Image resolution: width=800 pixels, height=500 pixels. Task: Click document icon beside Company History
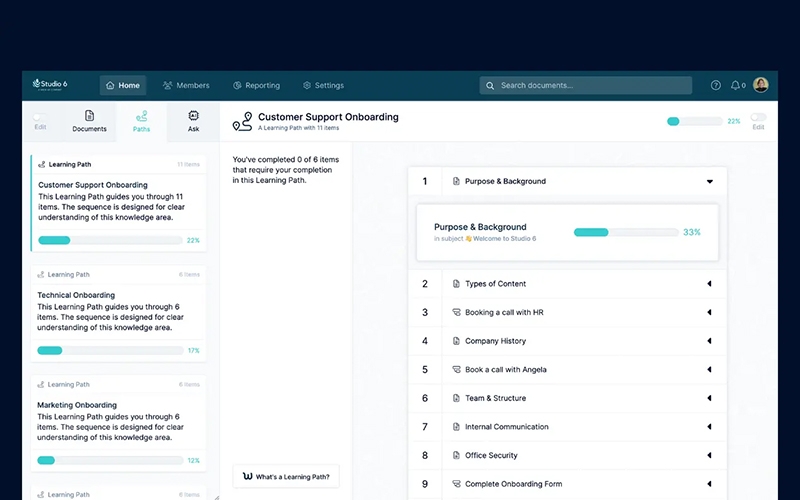(456, 341)
